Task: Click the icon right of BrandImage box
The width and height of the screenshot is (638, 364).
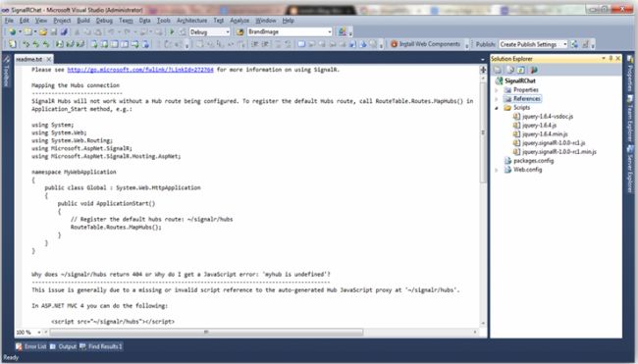Action: [343, 31]
